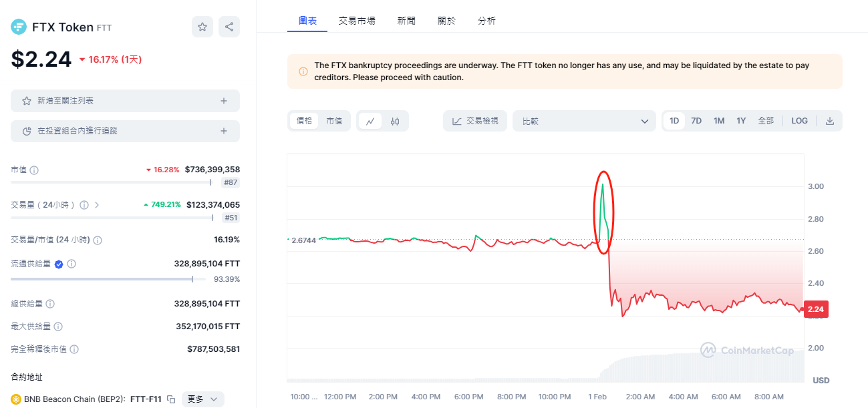Image resolution: width=868 pixels, height=408 pixels.
Task: Select the 1Y time range
Action: click(x=741, y=121)
